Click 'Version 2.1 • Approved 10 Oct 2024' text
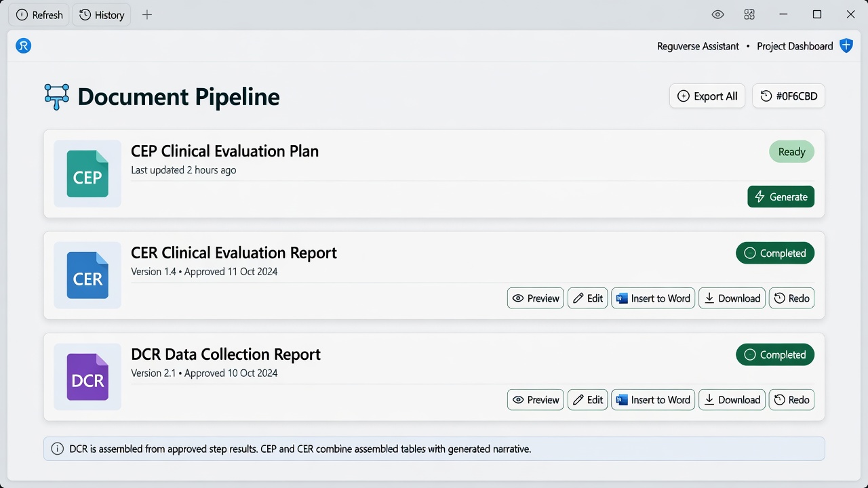868x488 pixels. [204, 373]
